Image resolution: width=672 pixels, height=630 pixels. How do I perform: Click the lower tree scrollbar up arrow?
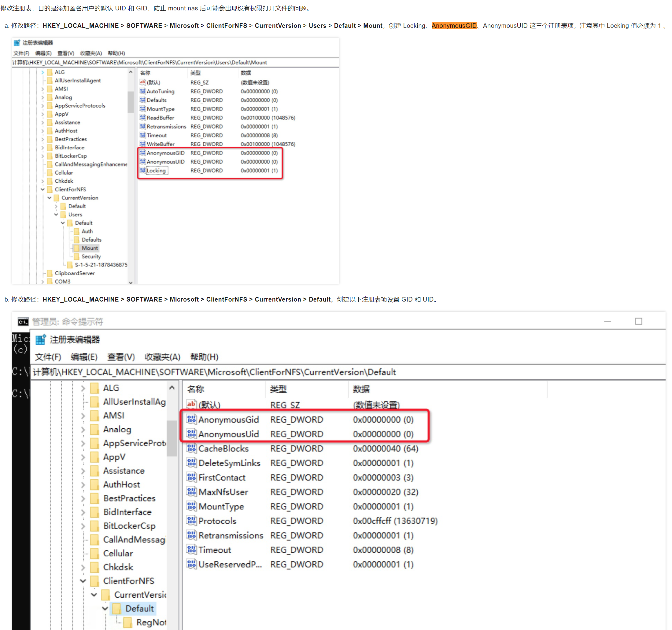tap(172, 388)
